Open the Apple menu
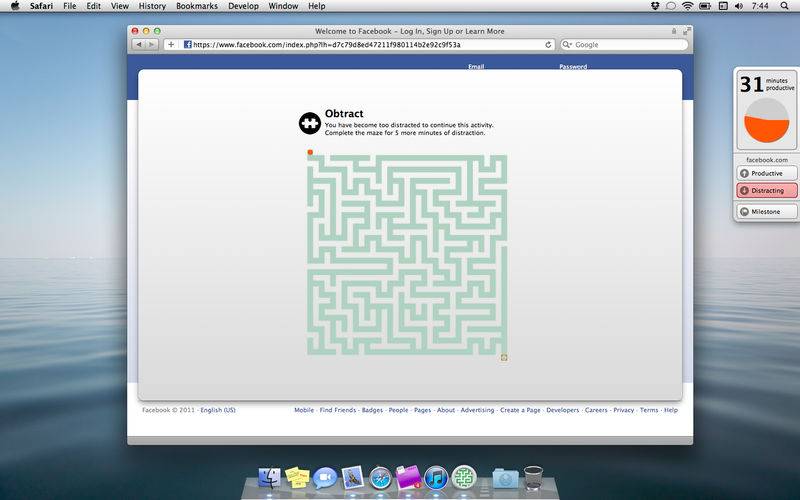Viewport: 800px width, 500px height. pyautogui.click(x=15, y=6)
